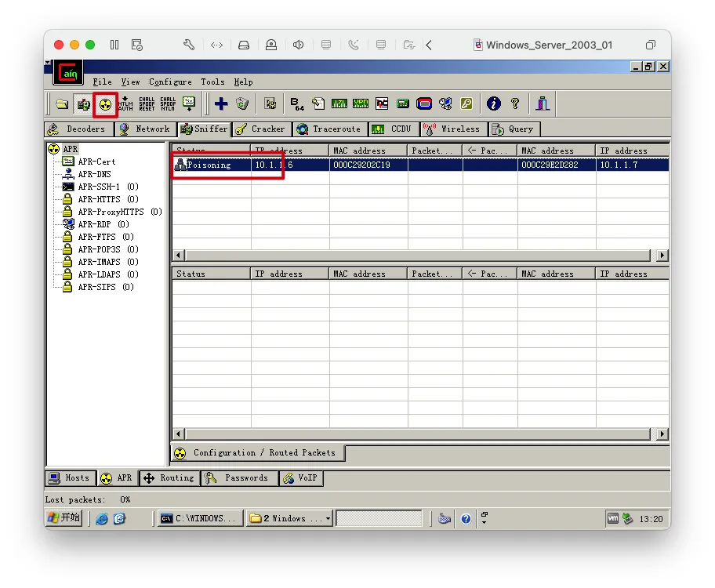Select the Hosts bottom tab
The image size is (715, 588).
[71, 478]
